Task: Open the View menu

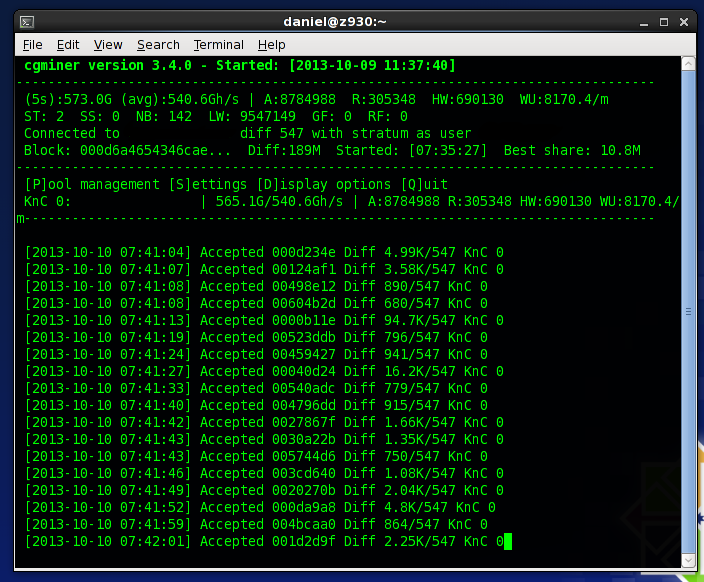Action: [108, 45]
